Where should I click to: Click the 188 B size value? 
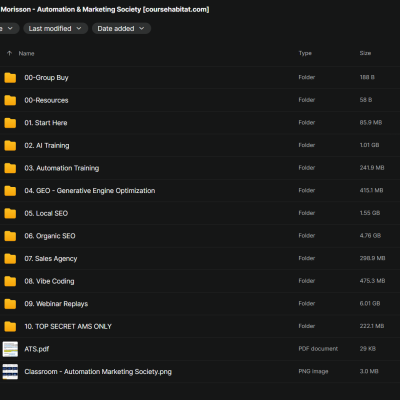(367, 77)
